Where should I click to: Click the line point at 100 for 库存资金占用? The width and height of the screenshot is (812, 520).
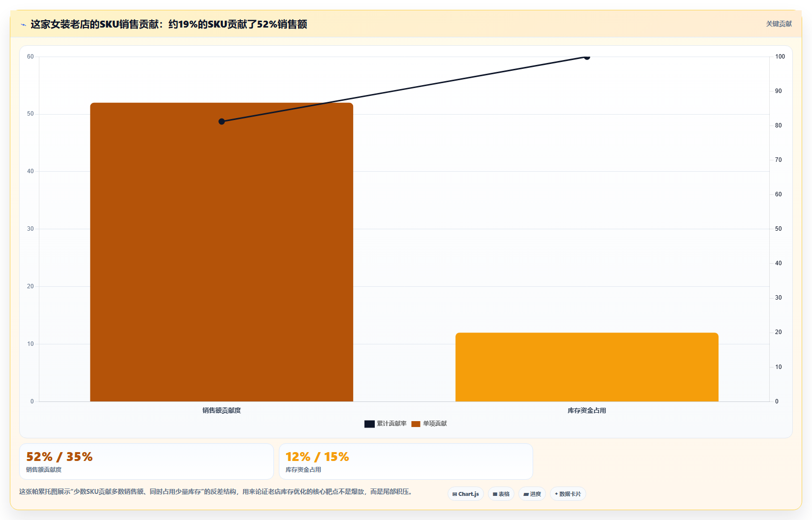pyautogui.click(x=587, y=57)
